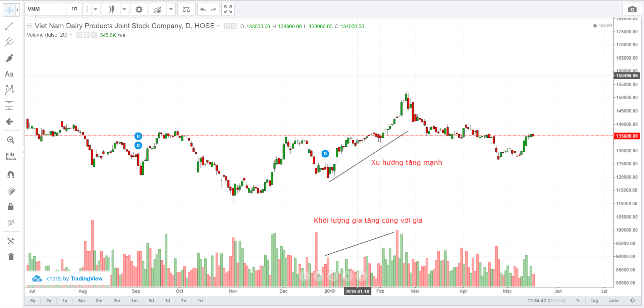Reset the chart view with the overlay button
The image size is (644, 308).
(x=333, y=276)
